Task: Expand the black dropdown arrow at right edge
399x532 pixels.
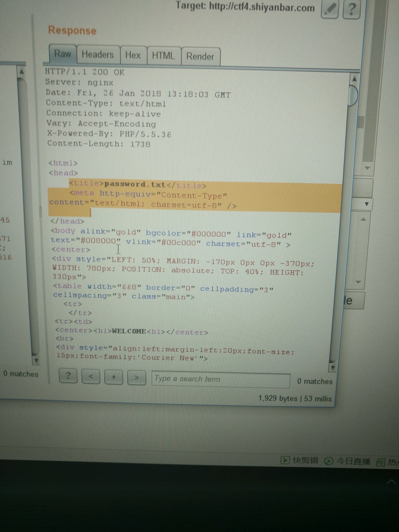Action: click(x=367, y=204)
